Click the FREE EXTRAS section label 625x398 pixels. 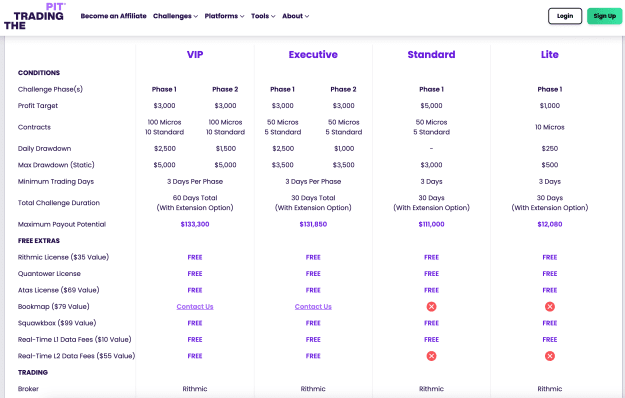tap(39, 241)
